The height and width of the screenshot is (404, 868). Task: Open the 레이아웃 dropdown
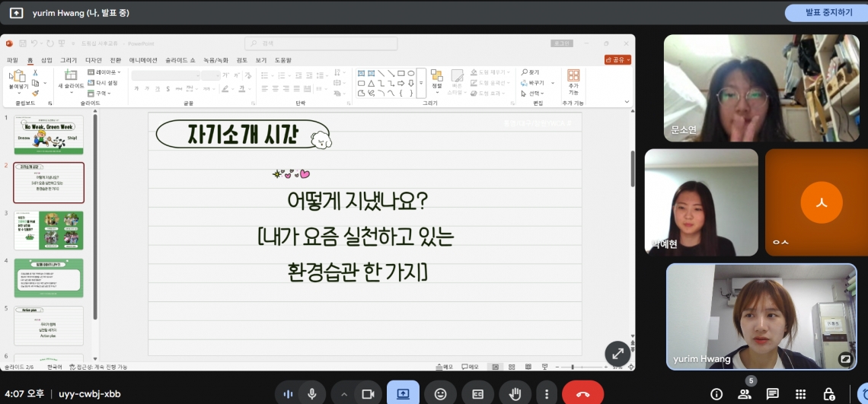[104, 72]
